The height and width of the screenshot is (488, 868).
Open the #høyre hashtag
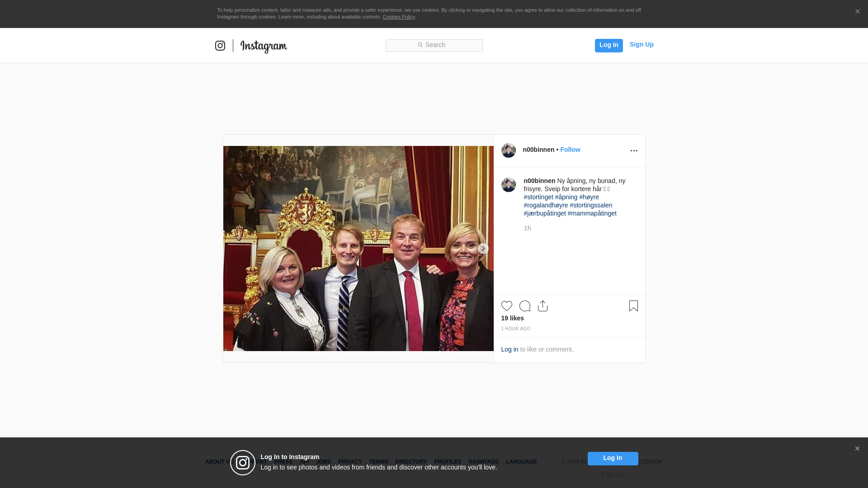[589, 197]
